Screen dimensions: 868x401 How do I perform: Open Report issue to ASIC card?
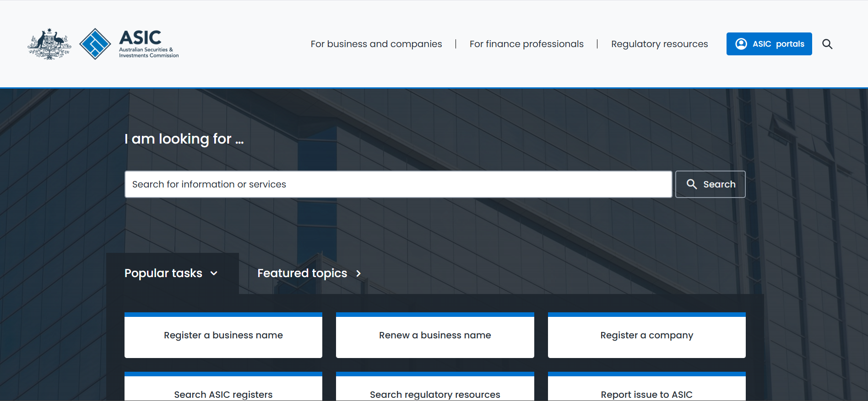tap(647, 387)
